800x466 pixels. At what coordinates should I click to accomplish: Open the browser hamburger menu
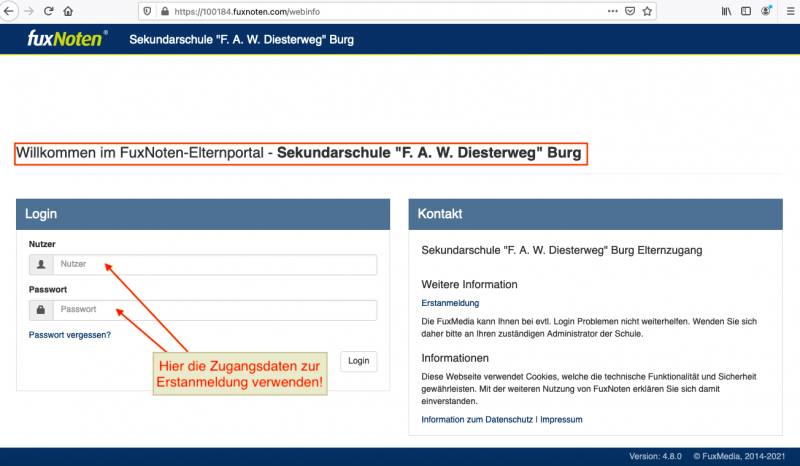pyautogui.click(x=790, y=11)
